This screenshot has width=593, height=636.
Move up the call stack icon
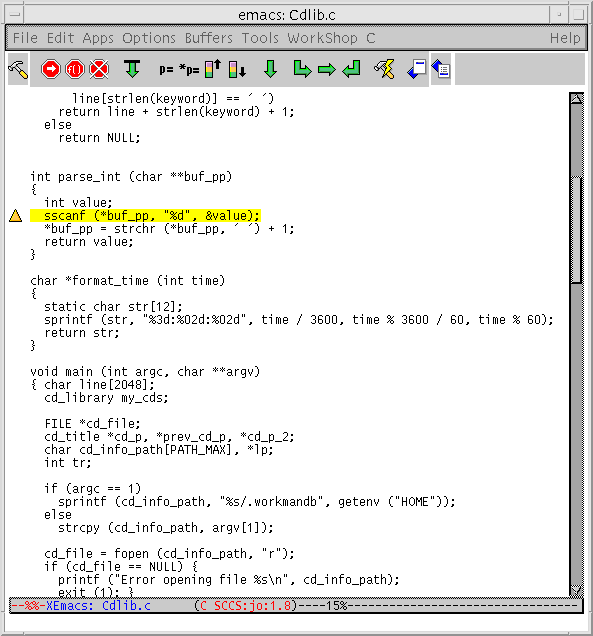click(x=213, y=69)
